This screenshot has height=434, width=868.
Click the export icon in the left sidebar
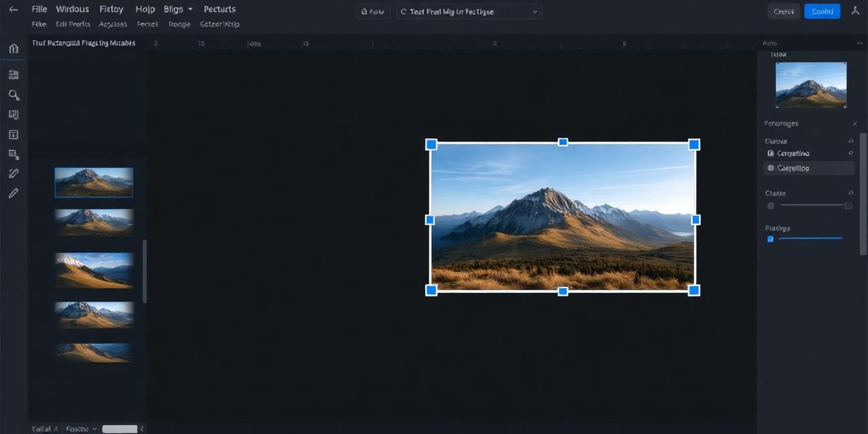click(x=14, y=155)
